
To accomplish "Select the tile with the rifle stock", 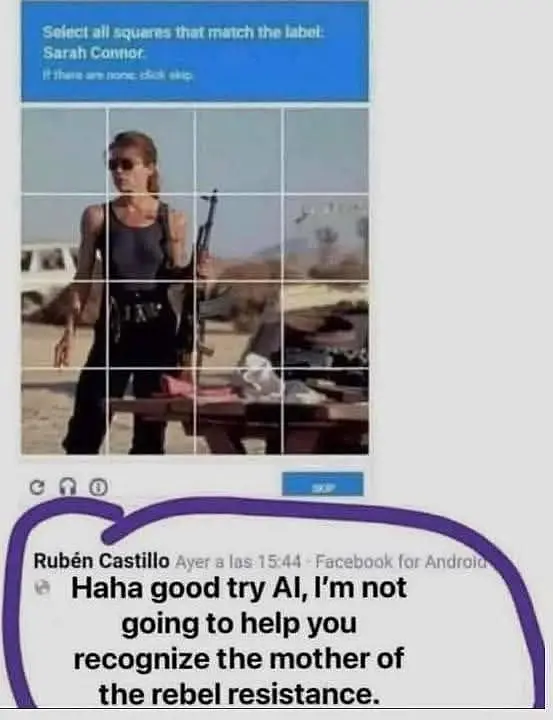I will pos(238,324).
